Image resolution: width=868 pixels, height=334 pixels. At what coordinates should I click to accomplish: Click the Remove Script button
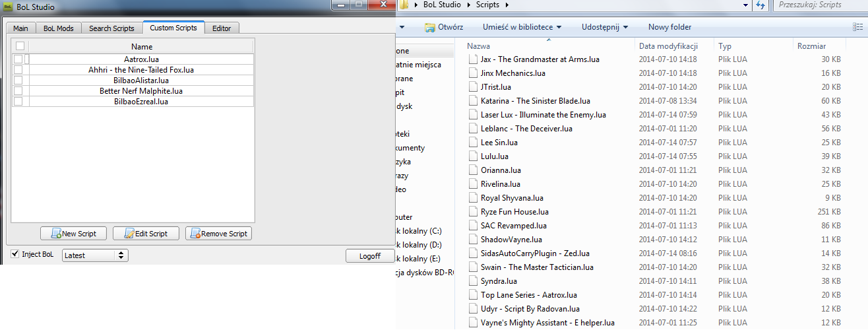tap(218, 234)
